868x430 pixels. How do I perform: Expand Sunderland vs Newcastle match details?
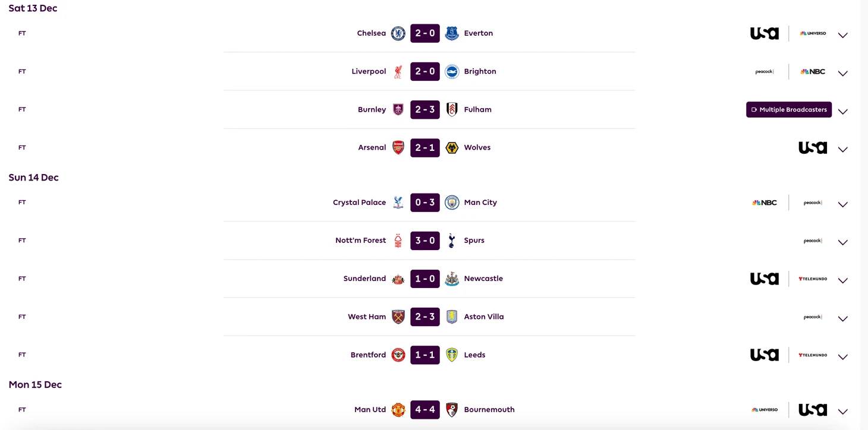(842, 280)
